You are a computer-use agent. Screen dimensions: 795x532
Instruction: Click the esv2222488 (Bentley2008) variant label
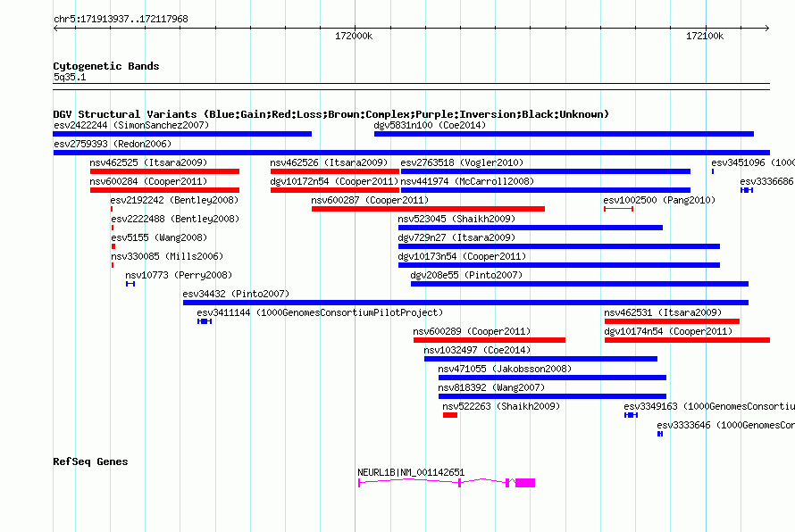coord(175,219)
